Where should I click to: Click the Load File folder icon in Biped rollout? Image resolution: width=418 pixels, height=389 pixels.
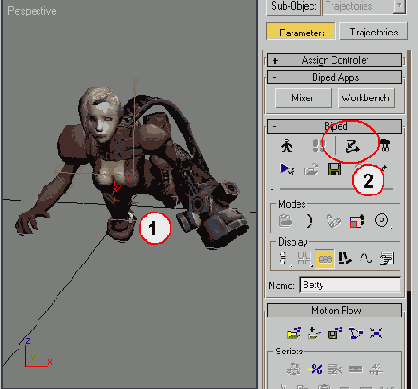[311, 169]
